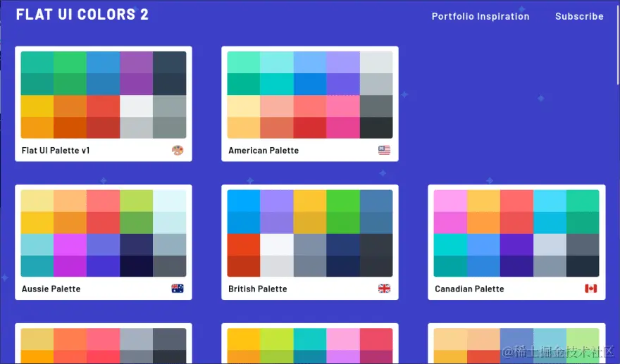Pick the bright yellow swatch in Flat UI Palette v1
The height and width of the screenshot is (364, 620).
point(37,106)
